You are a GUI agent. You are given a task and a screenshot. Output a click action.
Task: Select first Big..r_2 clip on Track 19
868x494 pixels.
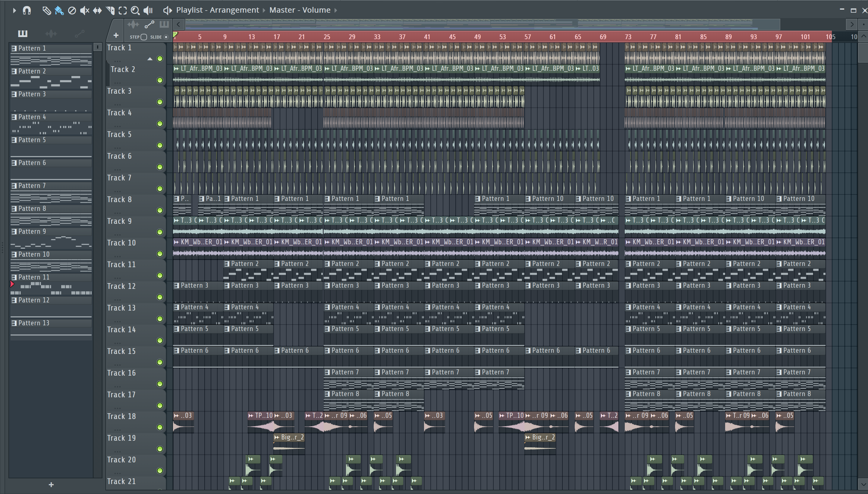289,443
